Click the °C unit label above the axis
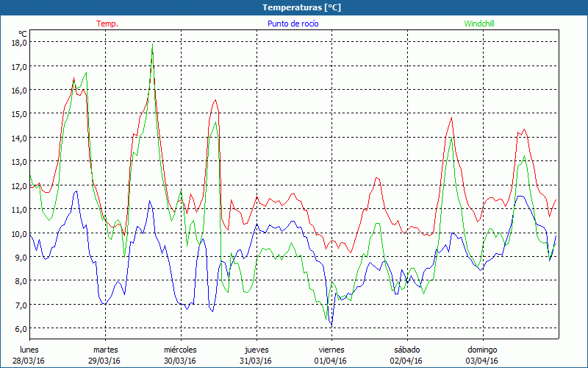 coord(23,34)
